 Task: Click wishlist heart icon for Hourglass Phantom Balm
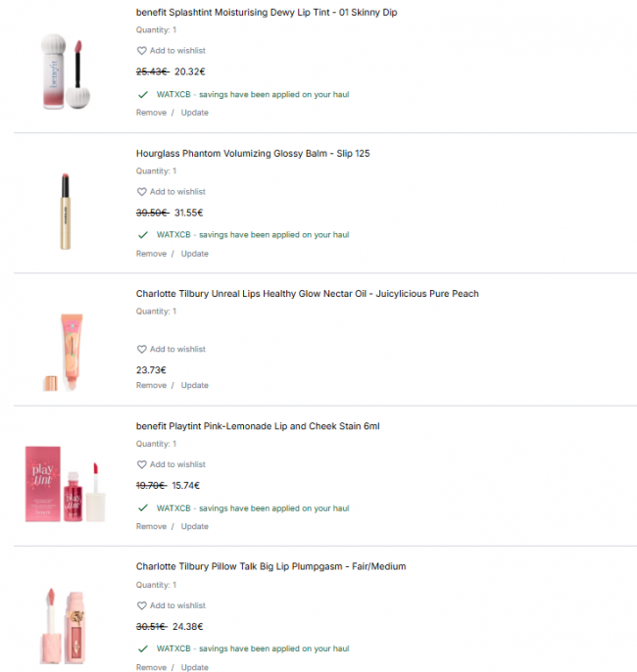[x=141, y=192]
